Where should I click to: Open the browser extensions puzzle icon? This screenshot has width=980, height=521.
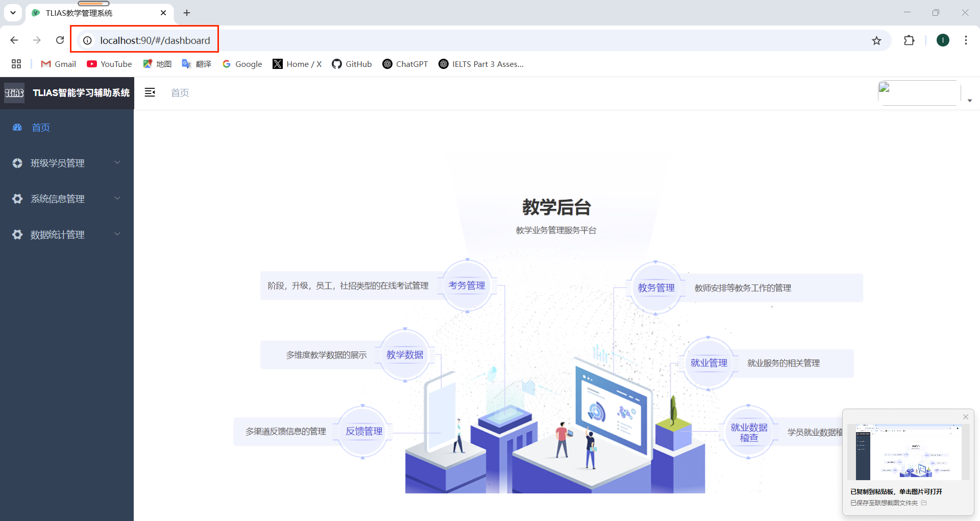click(x=909, y=40)
